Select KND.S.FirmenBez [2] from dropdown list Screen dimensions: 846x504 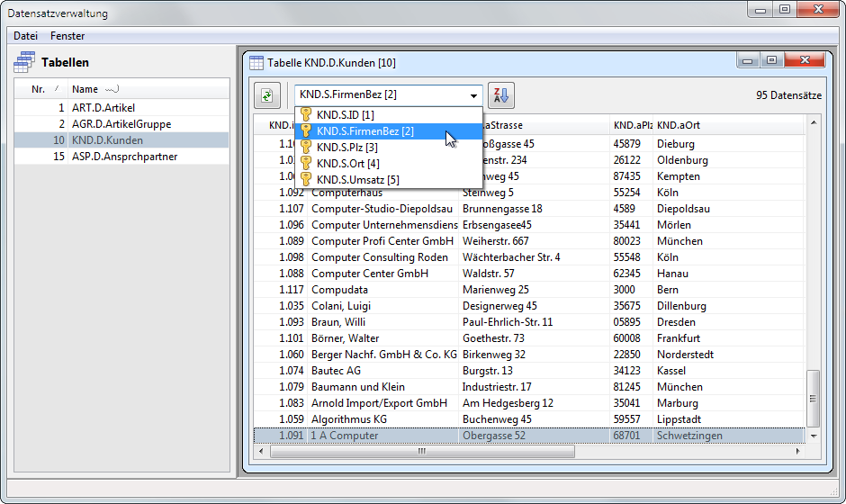coord(364,131)
